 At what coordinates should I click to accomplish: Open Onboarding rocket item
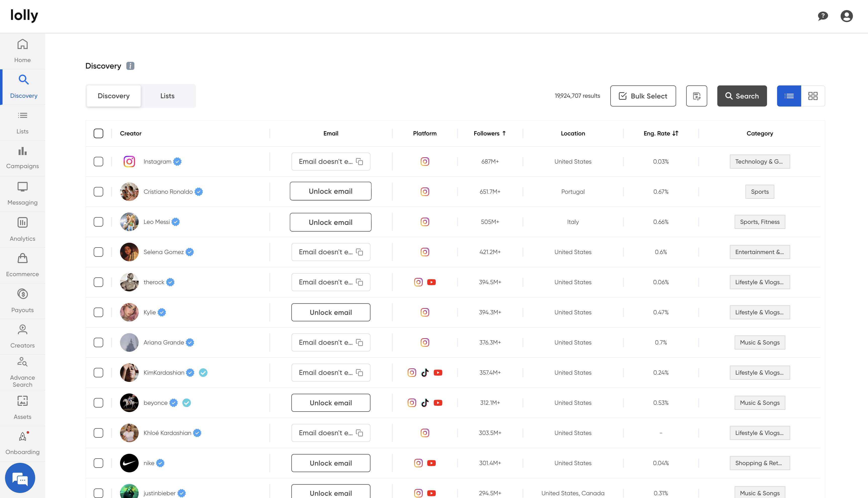22,443
